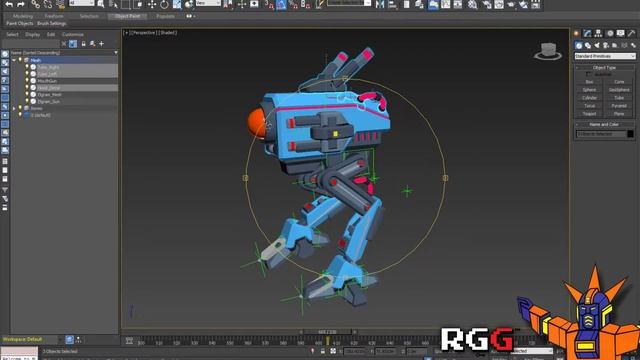Open the Display tab of the command panel
This screenshot has width=640, height=360.
[x=620, y=33]
